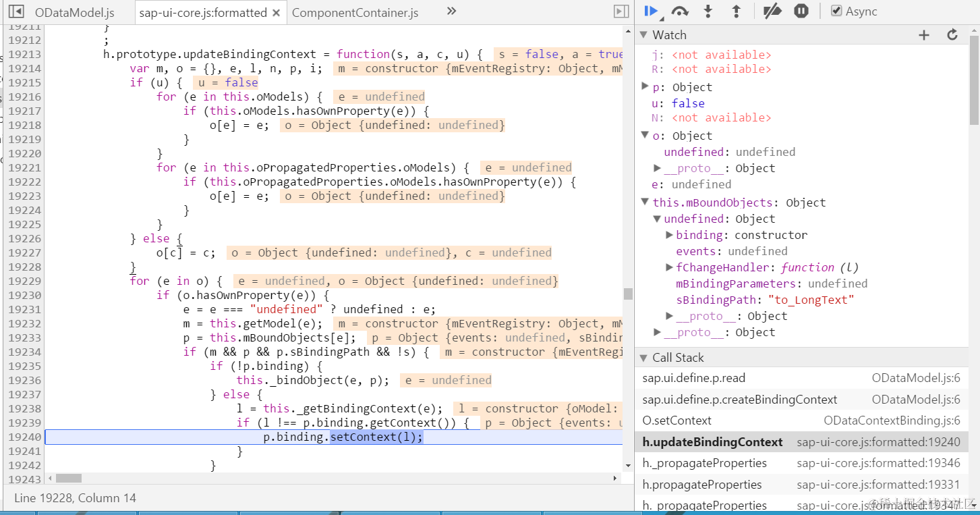Click the j: <not available> watch entry

(712, 55)
